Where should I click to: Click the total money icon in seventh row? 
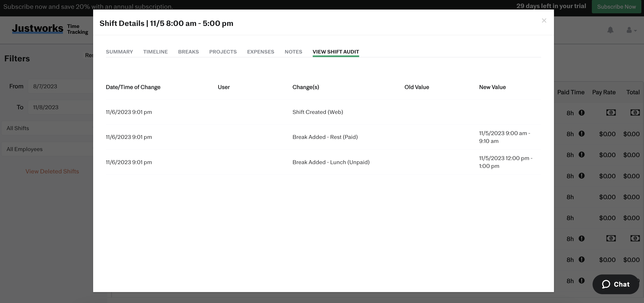tap(635, 238)
